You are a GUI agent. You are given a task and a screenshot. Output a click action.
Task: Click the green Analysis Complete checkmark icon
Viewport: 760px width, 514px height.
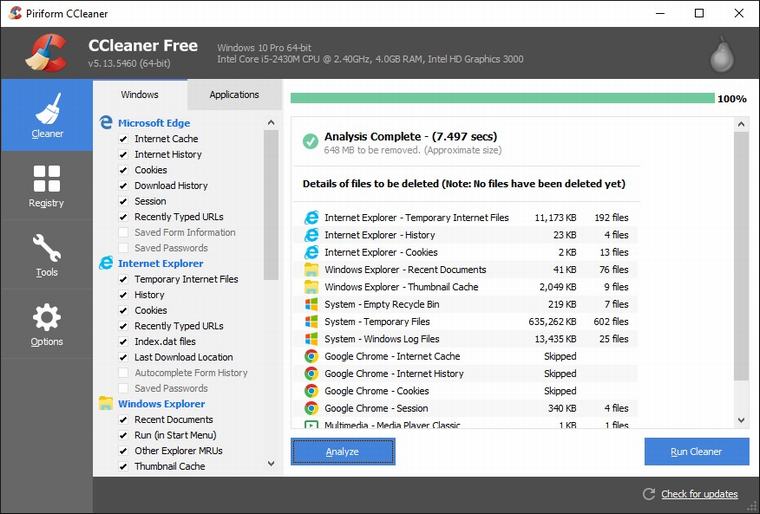310,141
